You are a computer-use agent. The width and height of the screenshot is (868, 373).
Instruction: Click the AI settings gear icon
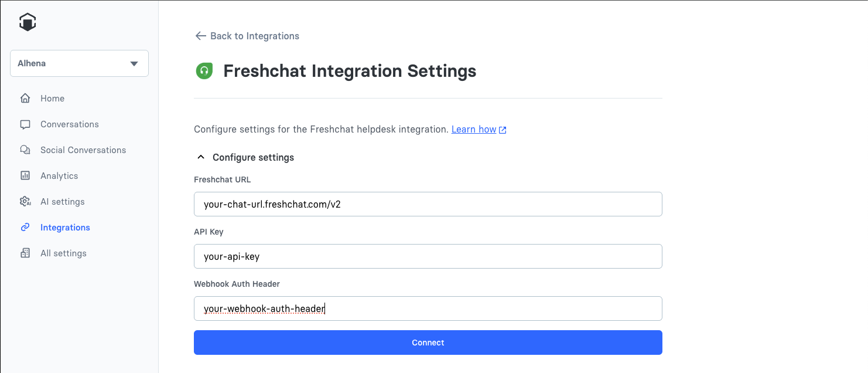tap(25, 202)
